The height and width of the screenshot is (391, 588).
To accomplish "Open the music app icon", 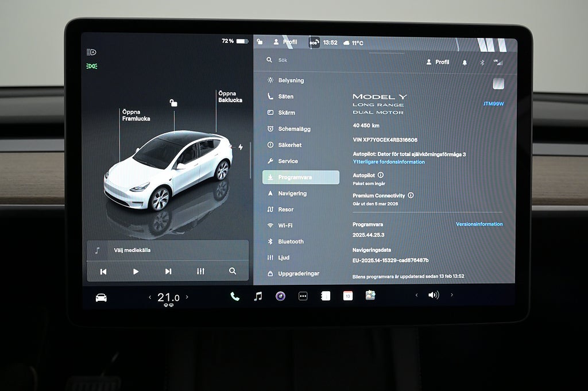I will [258, 296].
